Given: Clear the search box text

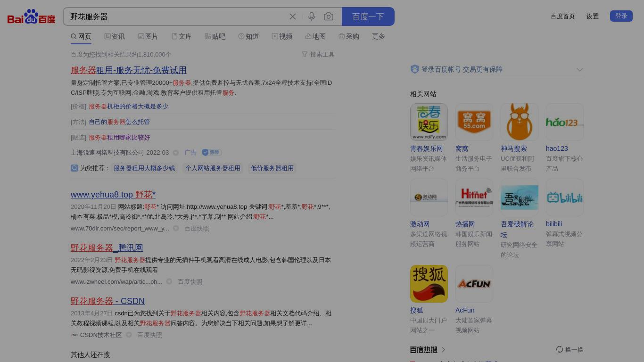Looking at the screenshot, I should point(293,16).
